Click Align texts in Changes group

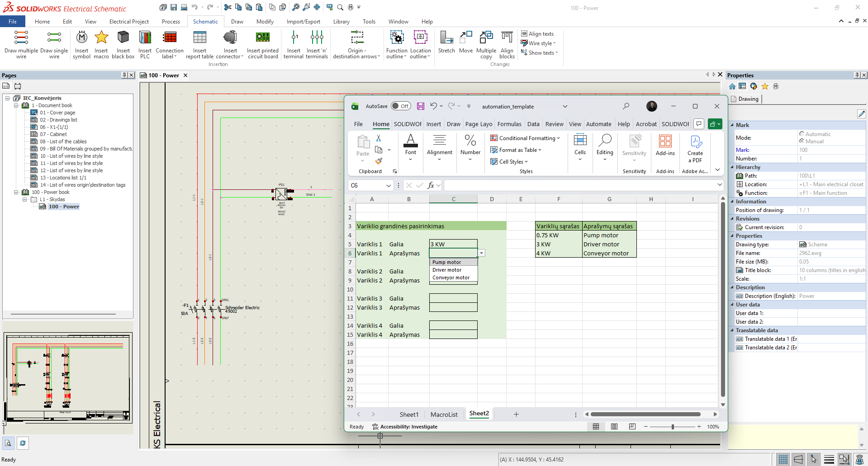537,34
